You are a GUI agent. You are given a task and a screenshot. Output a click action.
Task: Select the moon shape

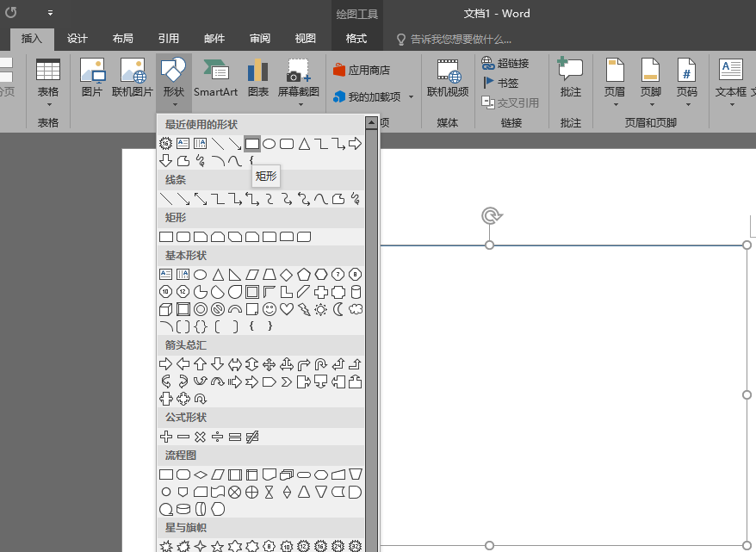(x=338, y=309)
